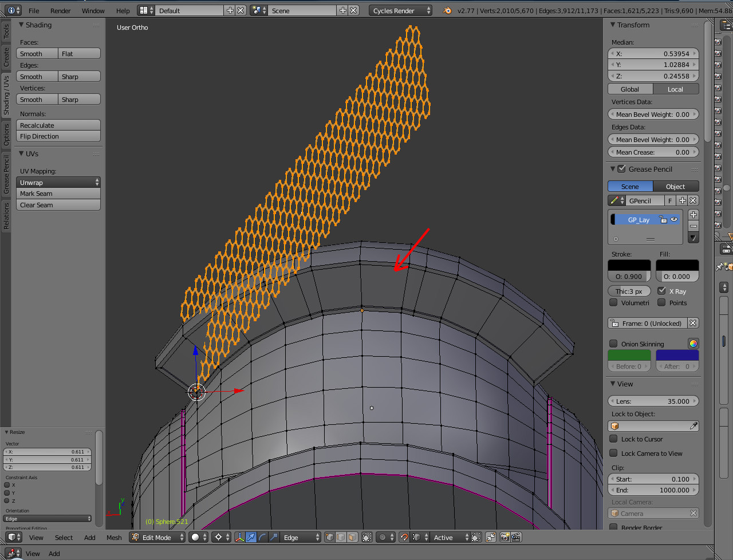Click the onion skinning custom colors icon

pyautogui.click(x=693, y=344)
